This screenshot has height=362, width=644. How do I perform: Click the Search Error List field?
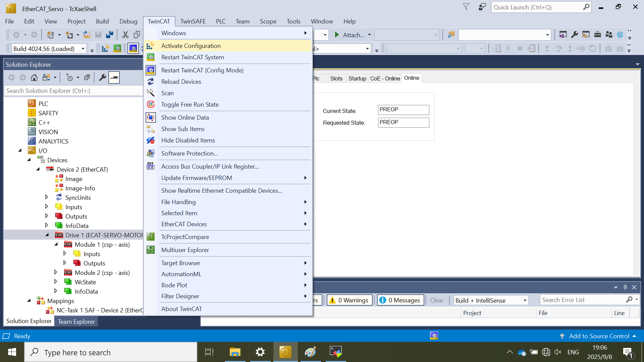coord(583,300)
